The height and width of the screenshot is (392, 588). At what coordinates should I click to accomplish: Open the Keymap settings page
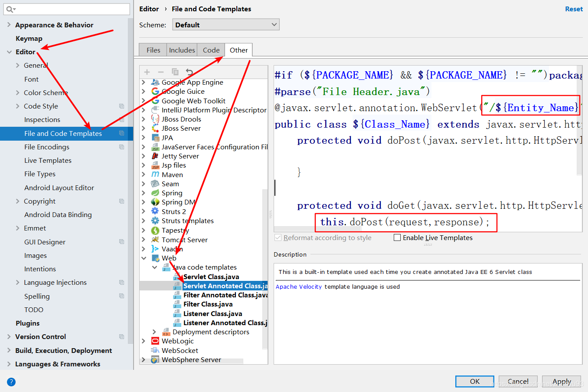point(29,38)
